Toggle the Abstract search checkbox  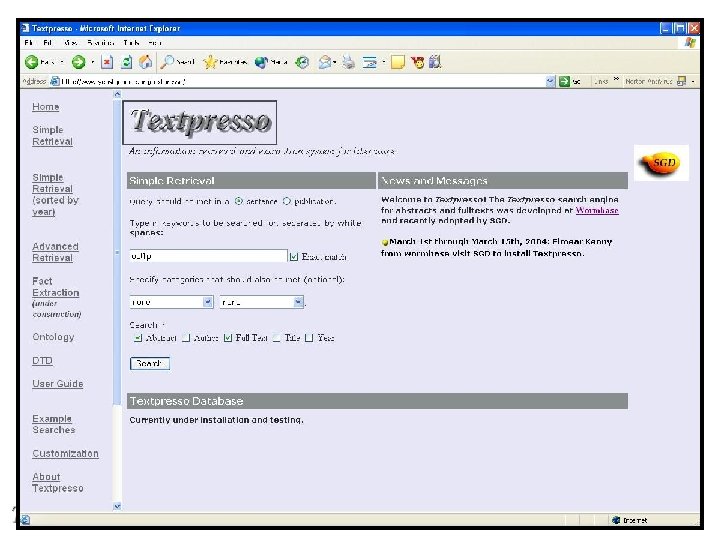coord(138,338)
